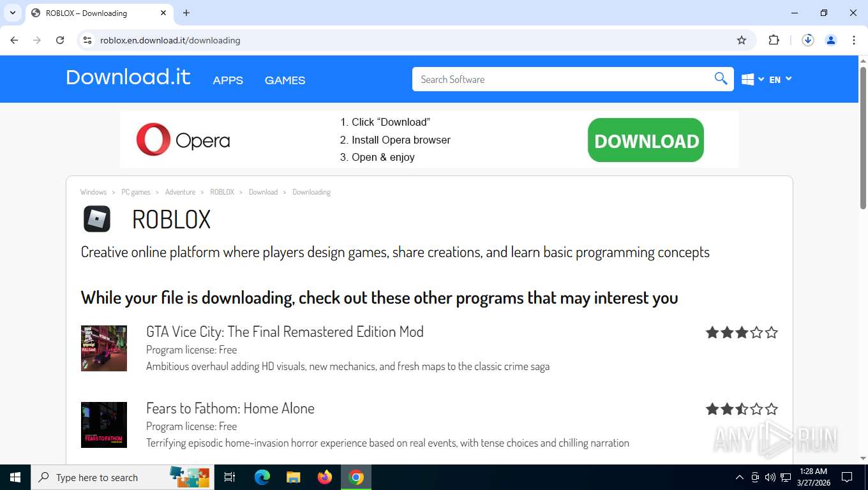
Task: Show Chrome downloads icon
Action: (x=808, y=40)
